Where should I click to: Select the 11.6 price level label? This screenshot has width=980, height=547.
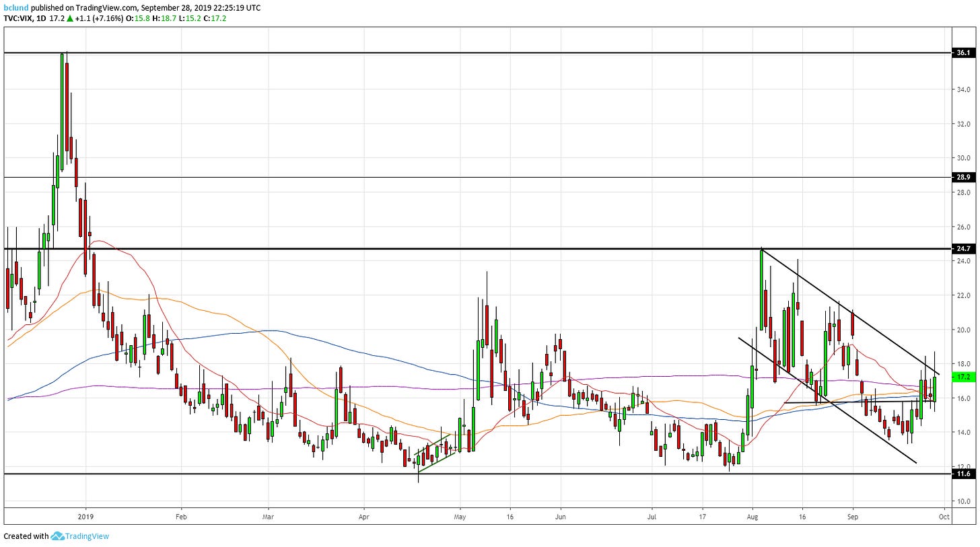coord(963,474)
